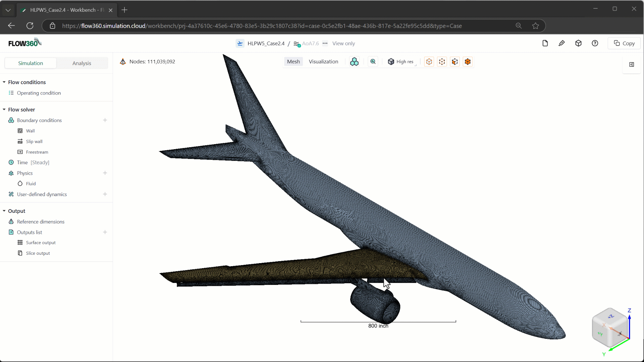
Task: Select the solid orange display mode cube icon
Action: pyautogui.click(x=468, y=62)
